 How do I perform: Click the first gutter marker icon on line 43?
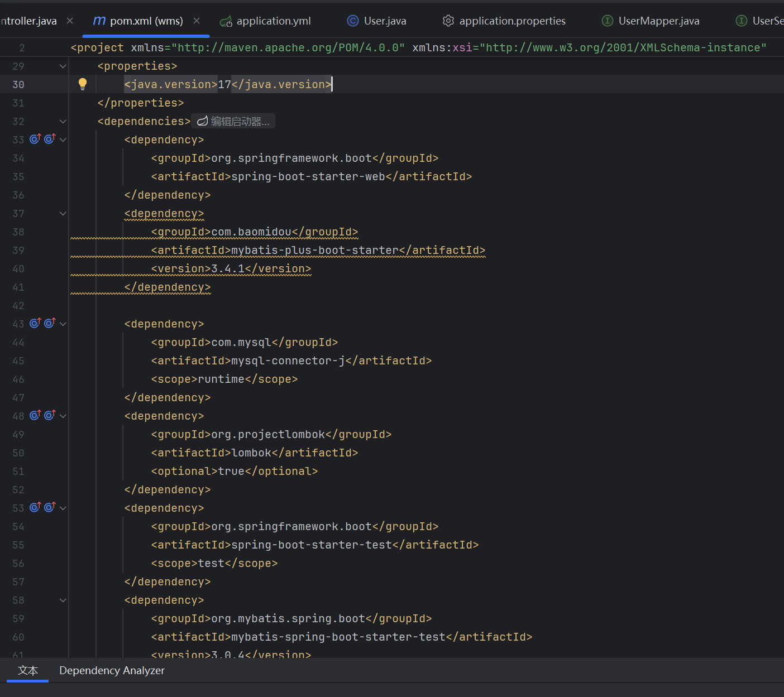tap(35, 323)
